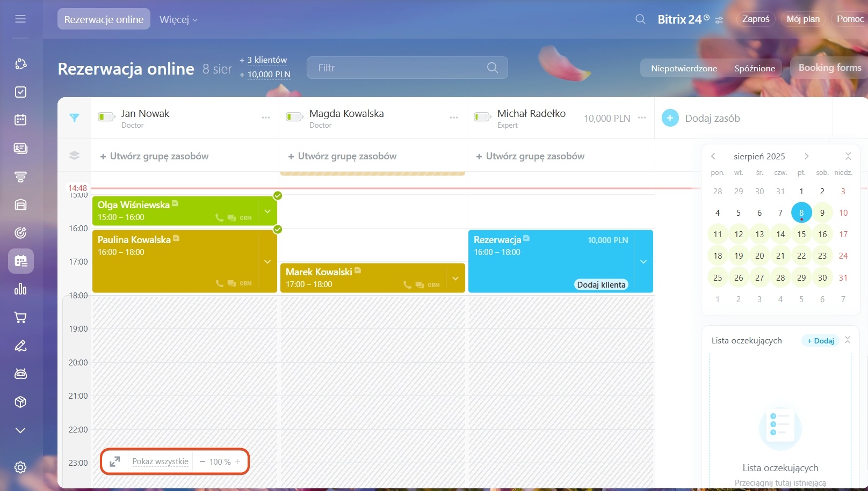
Task: Open the sliders settings icon beside Bitrix24
Action: [719, 20]
